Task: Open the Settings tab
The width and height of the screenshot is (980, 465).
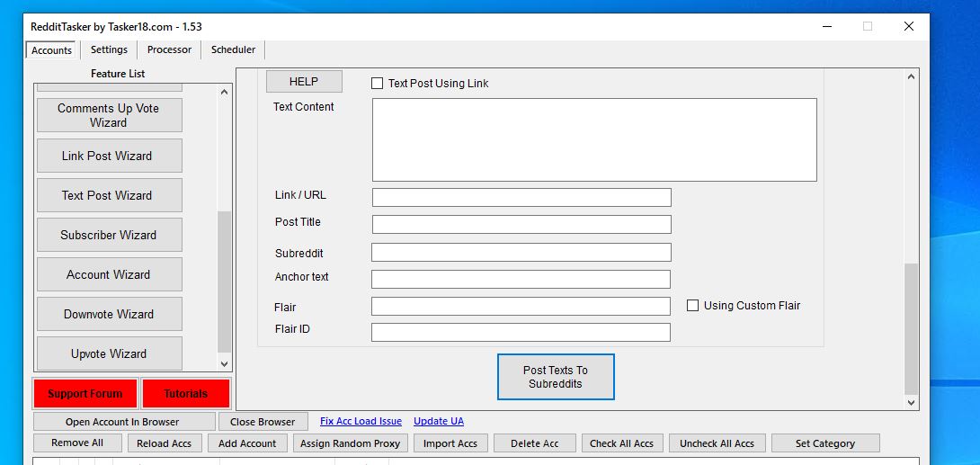Action: click(x=109, y=49)
